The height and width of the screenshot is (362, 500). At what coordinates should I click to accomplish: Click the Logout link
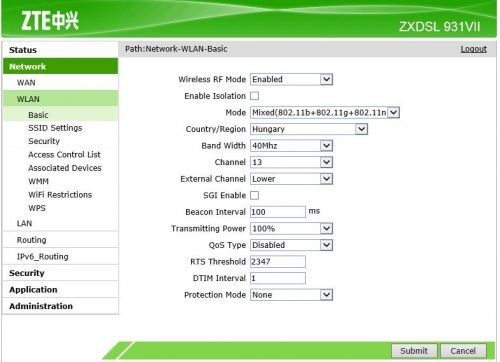point(473,49)
